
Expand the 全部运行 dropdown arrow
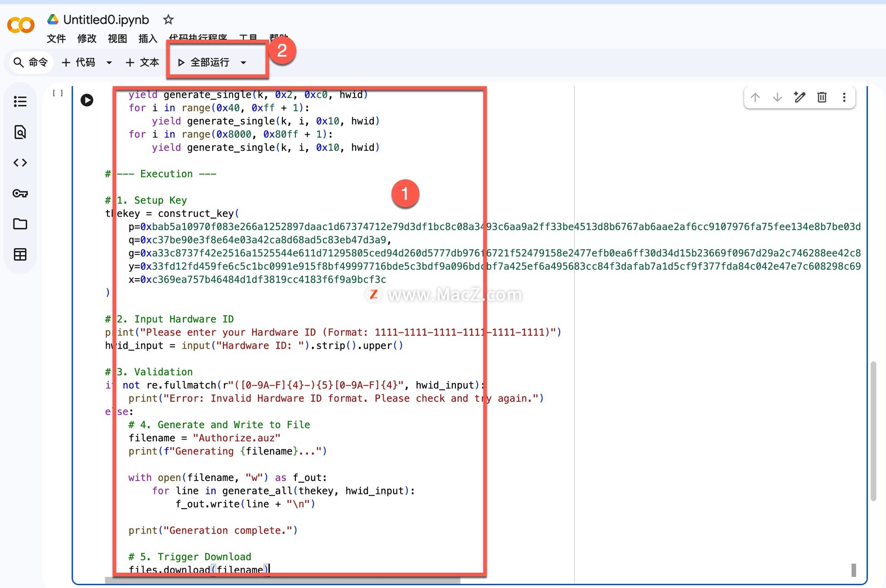(244, 63)
